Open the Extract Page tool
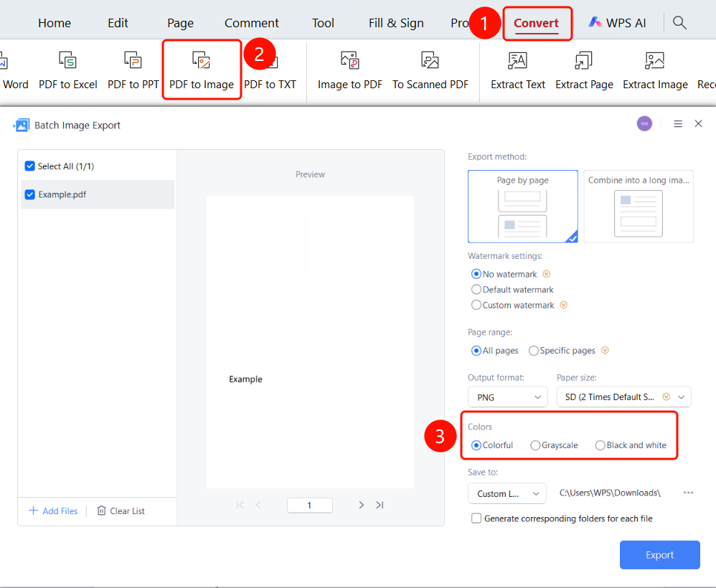716x588 pixels. [x=584, y=70]
